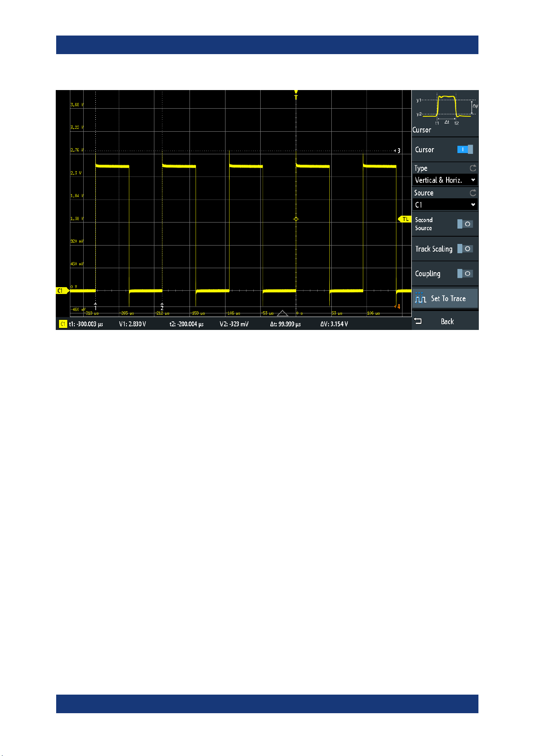This screenshot has width=535, height=756.
Task: Click the V1: 2.830 V readout
Action: coord(133,324)
